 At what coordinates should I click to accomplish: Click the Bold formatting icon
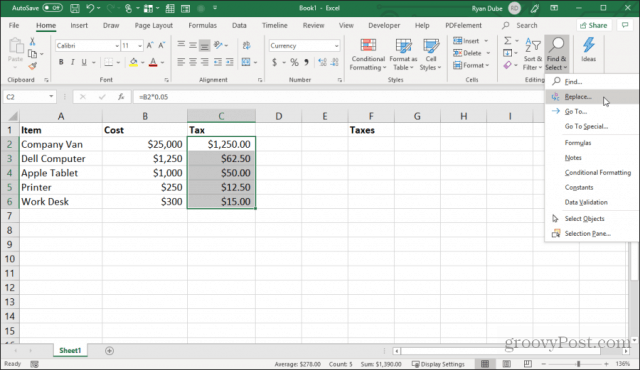[61, 62]
